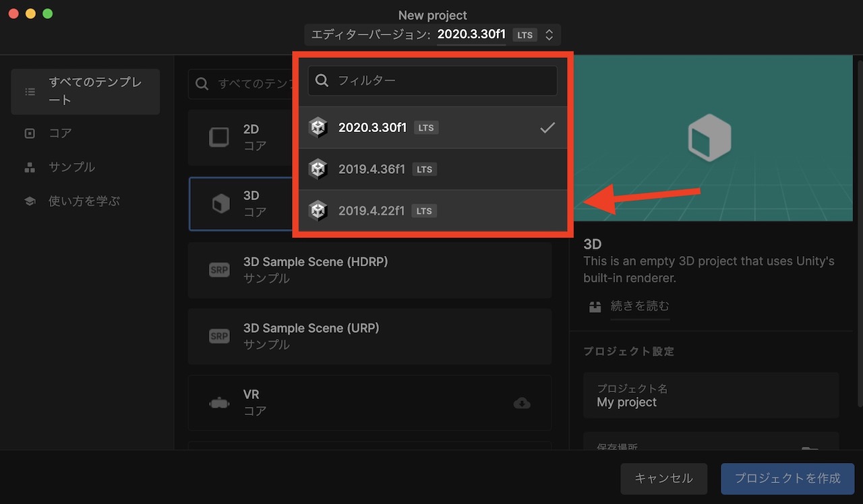Screen dimensions: 863x504
Task: Click the Unity icon next to 2019.4.36f1
Action: [x=318, y=168]
